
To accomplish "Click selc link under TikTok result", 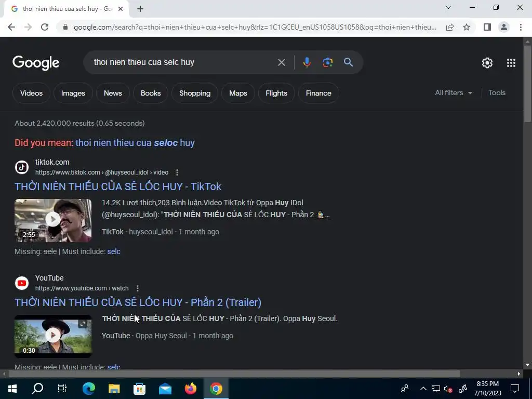I will tap(114, 252).
